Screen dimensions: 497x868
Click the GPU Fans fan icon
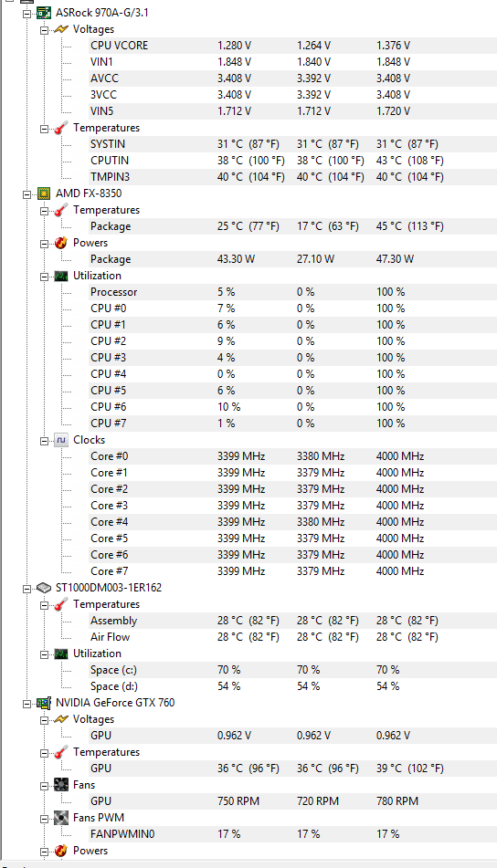[61, 784]
